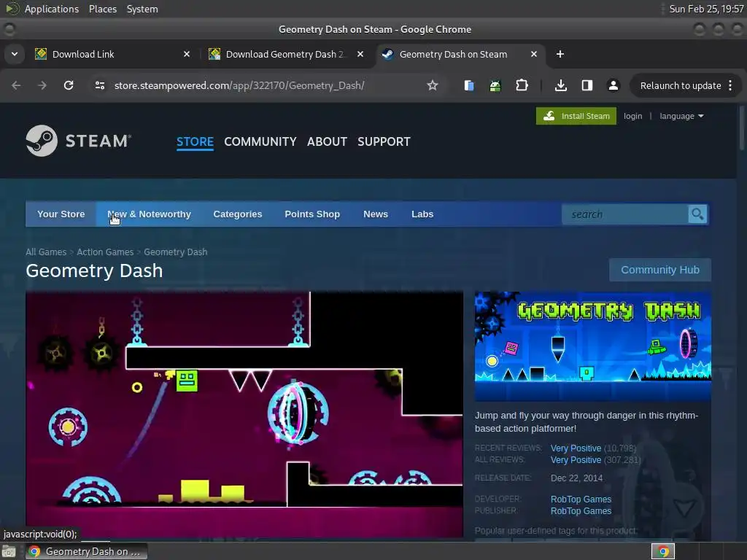
Task: Open publisher RobTop Games link
Action: pos(581,511)
